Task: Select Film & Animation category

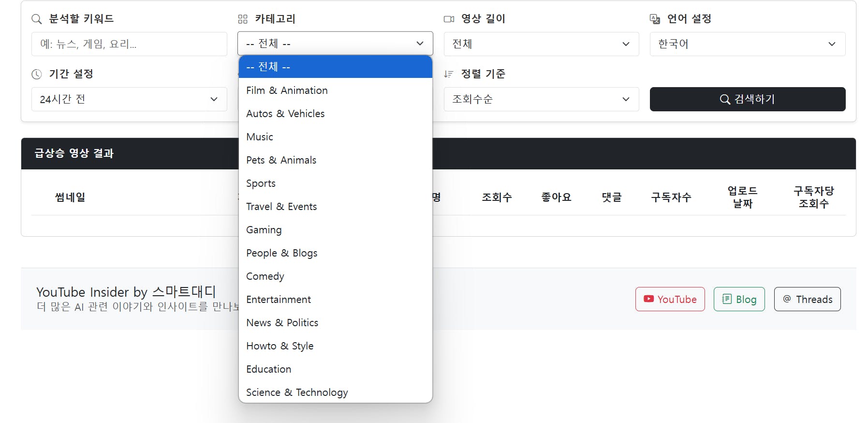Action: tap(336, 91)
